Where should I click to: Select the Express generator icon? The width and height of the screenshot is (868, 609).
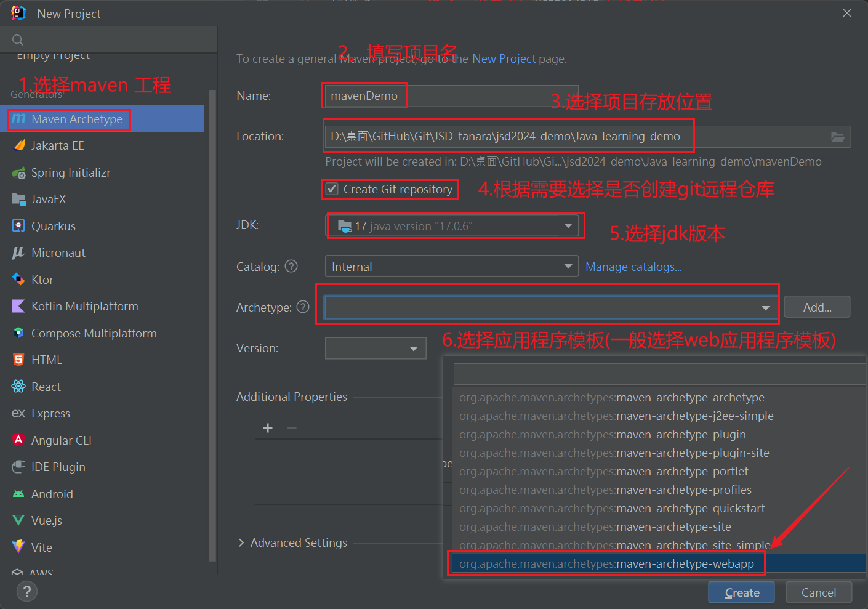coord(19,413)
